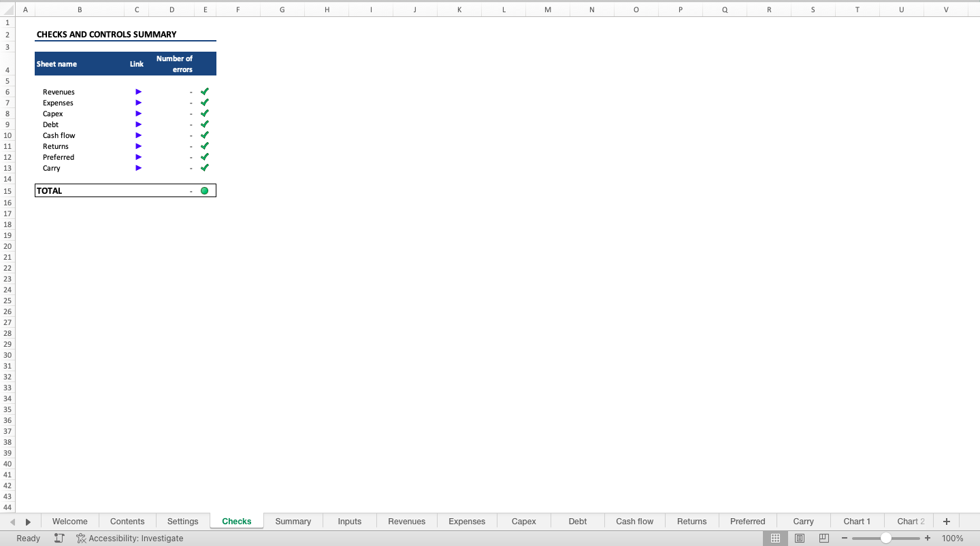Select the green checkmark in Revenues row

tap(205, 91)
